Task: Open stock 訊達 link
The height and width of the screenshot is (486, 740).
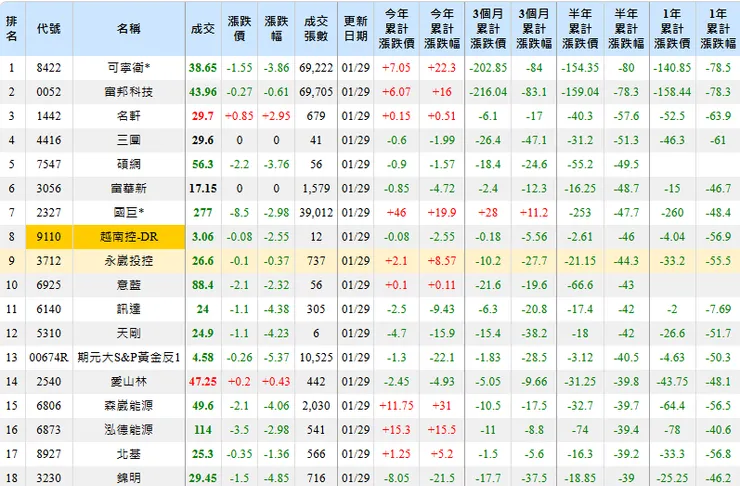Action: coord(128,309)
